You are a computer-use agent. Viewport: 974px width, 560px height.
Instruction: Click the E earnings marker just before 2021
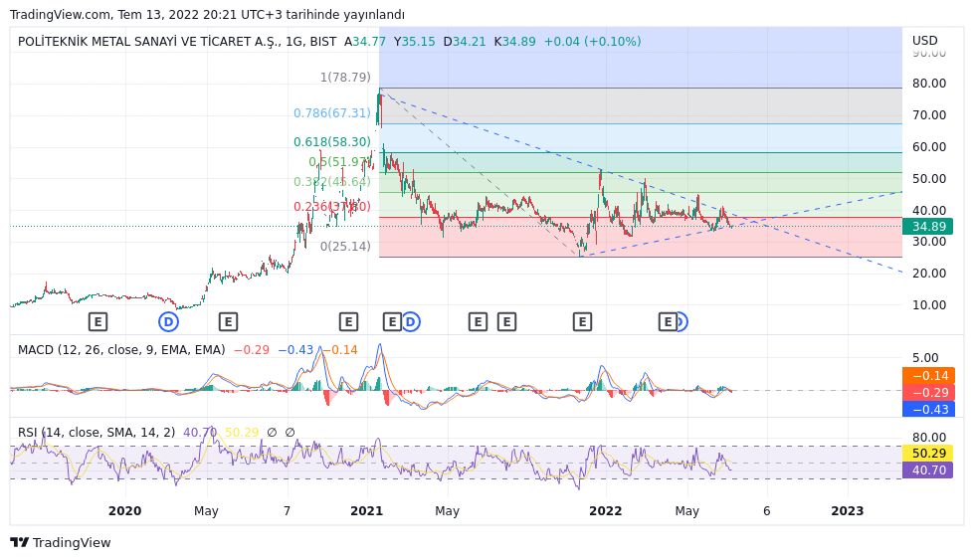pyautogui.click(x=348, y=321)
